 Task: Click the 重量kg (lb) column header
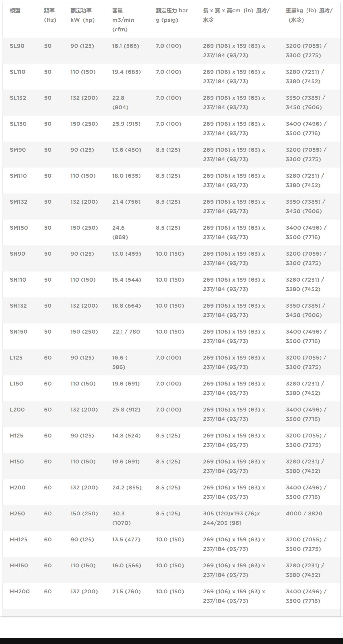point(309,15)
